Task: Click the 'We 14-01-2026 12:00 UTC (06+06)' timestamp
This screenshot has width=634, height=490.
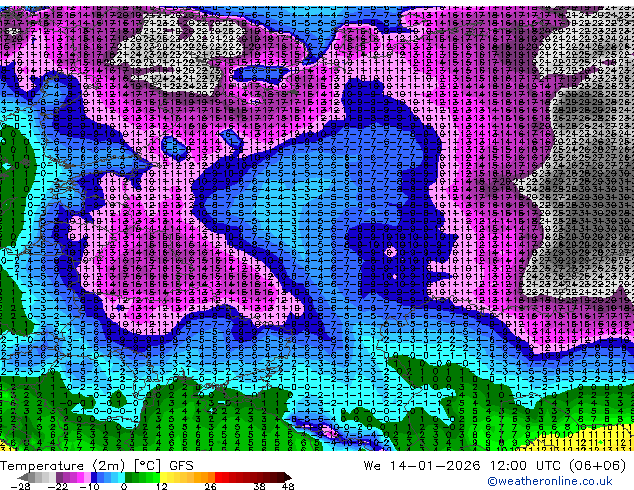Action: pyautogui.click(x=495, y=466)
